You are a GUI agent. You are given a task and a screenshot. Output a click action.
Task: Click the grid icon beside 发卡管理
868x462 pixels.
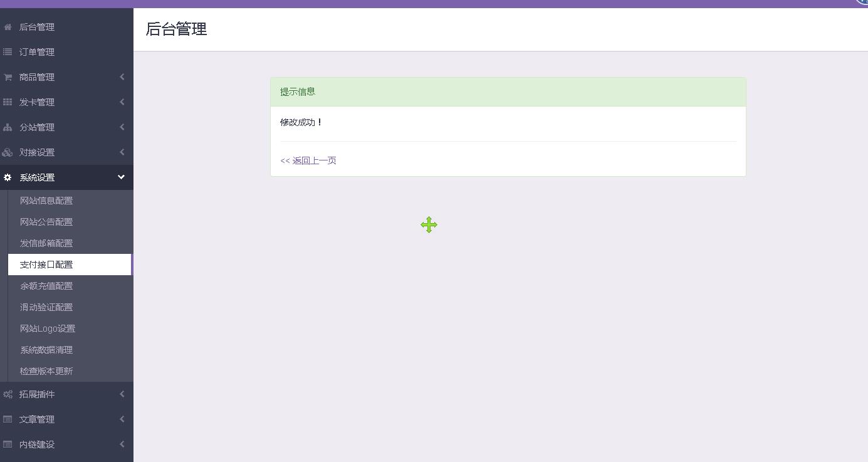8,102
